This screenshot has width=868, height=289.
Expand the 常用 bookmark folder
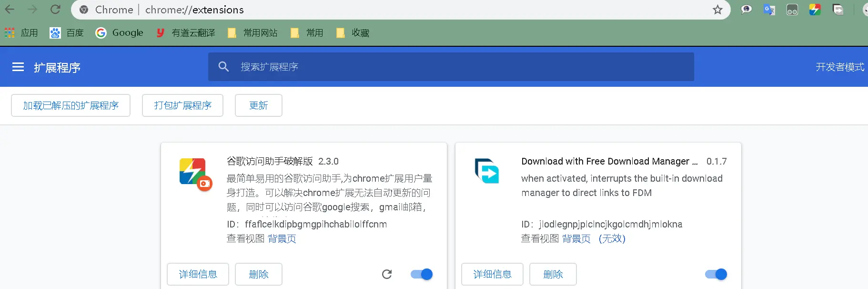(x=307, y=32)
